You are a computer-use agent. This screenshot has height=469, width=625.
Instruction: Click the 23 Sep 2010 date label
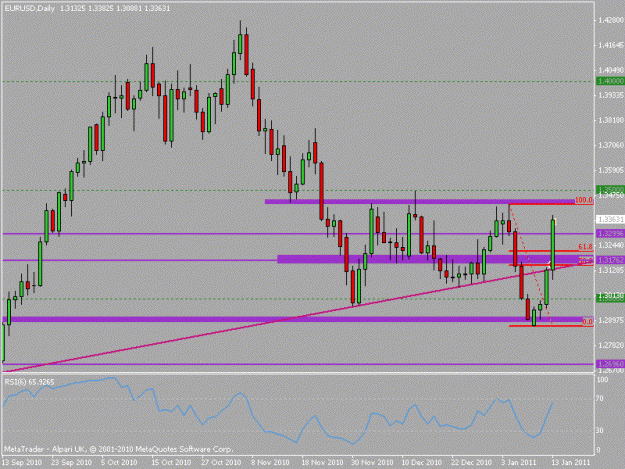72,463
